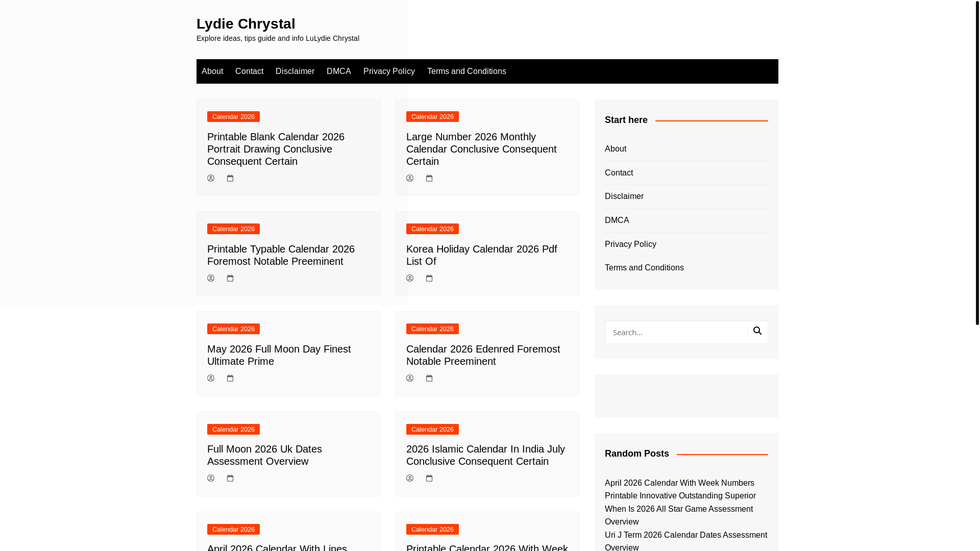Open Contact link in Start here sidebar

click(619, 173)
